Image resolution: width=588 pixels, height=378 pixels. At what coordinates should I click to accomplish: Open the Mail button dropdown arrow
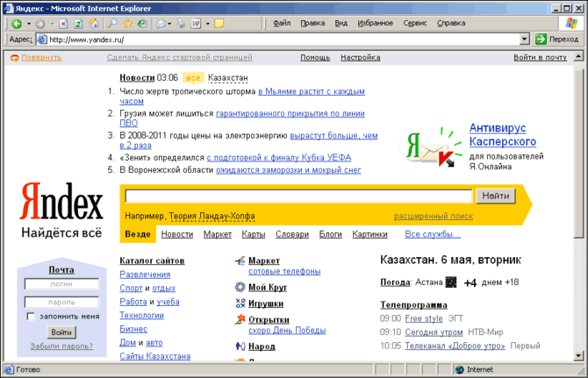169,24
